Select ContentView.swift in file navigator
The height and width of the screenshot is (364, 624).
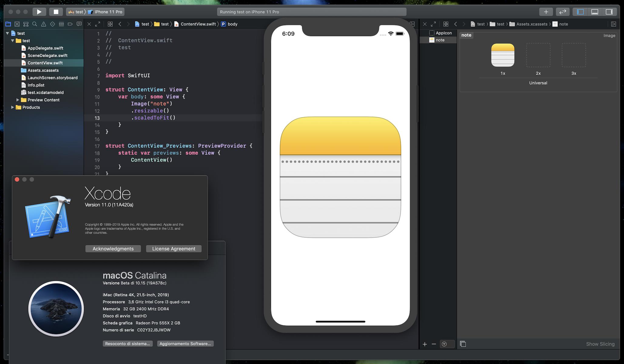click(45, 63)
